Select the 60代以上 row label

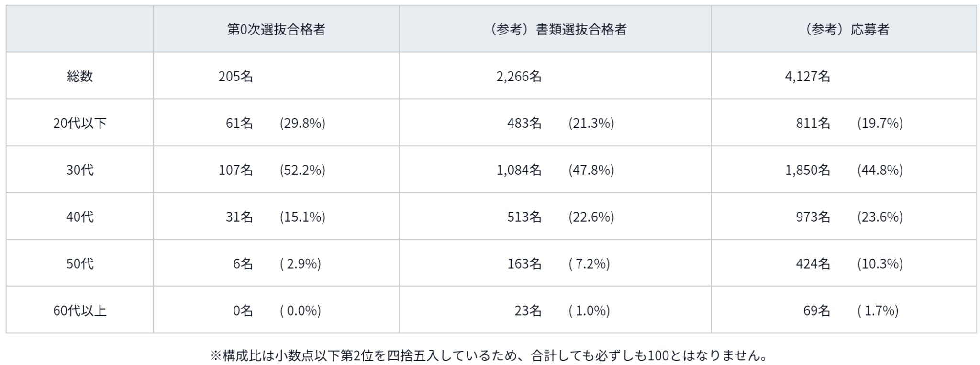click(x=79, y=311)
